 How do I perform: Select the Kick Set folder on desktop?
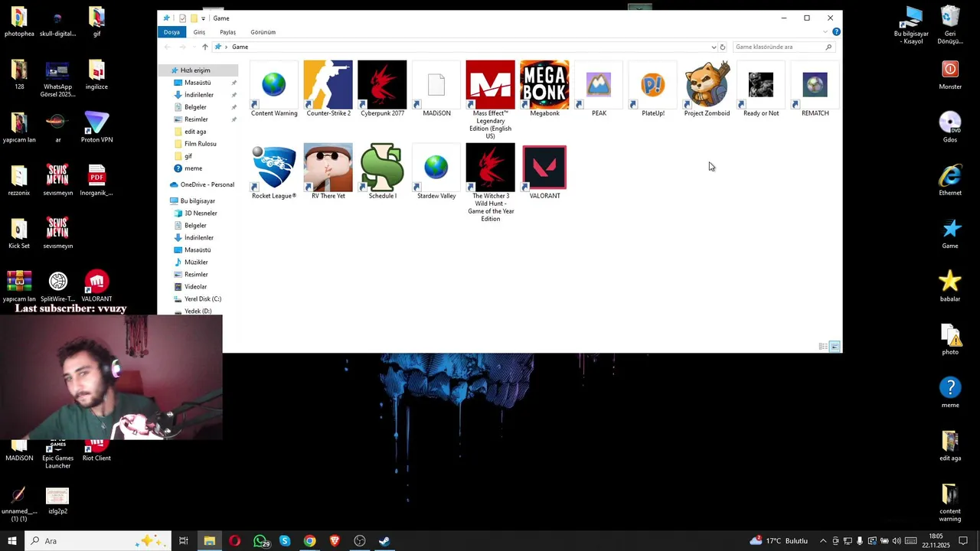pyautogui.click(x=19, y=233)
